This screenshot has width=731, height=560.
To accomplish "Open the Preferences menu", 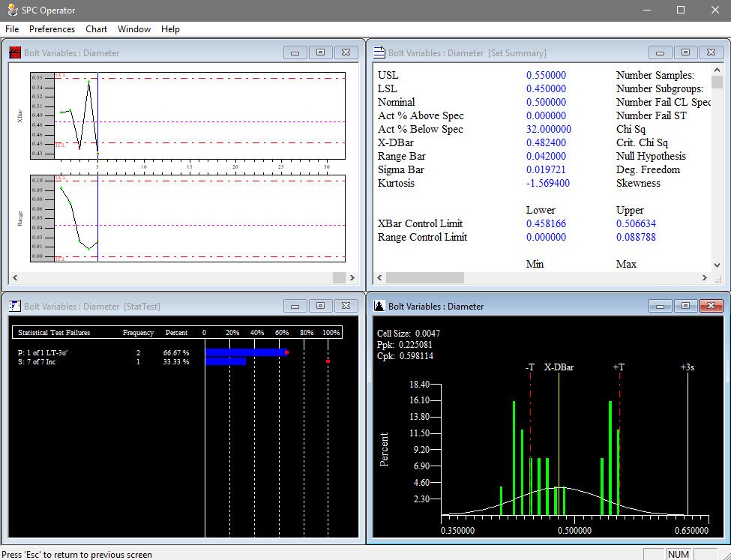I will (52, 29).
